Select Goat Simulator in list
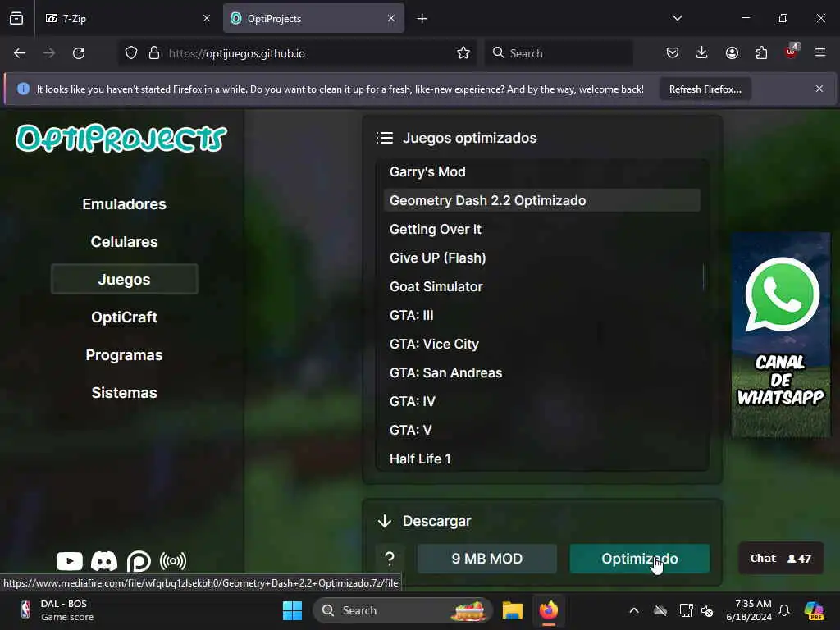The height and width of the screenshot is (630, 840). (541, 286)
